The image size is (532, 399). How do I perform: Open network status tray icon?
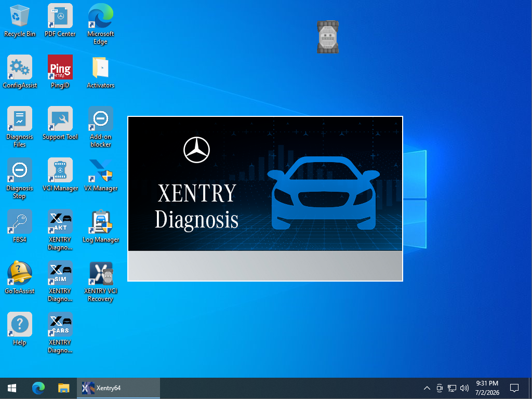[452, 388]
